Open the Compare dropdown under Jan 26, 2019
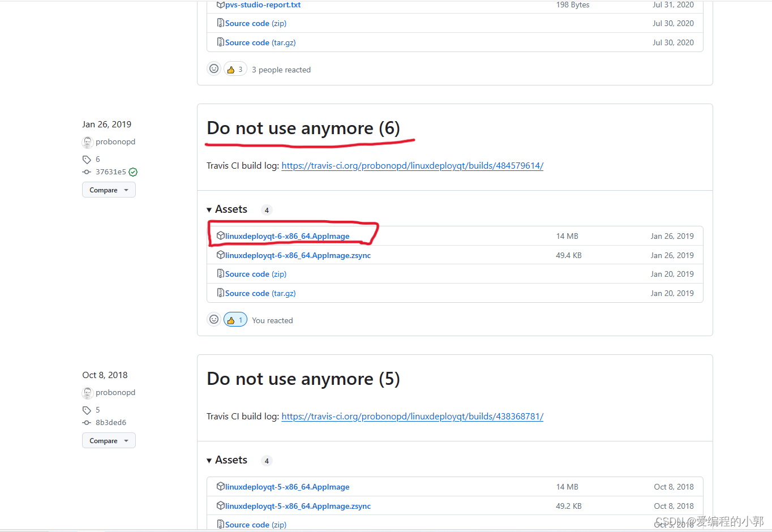Viewport: 772px width, 532px height. (109, 190)
